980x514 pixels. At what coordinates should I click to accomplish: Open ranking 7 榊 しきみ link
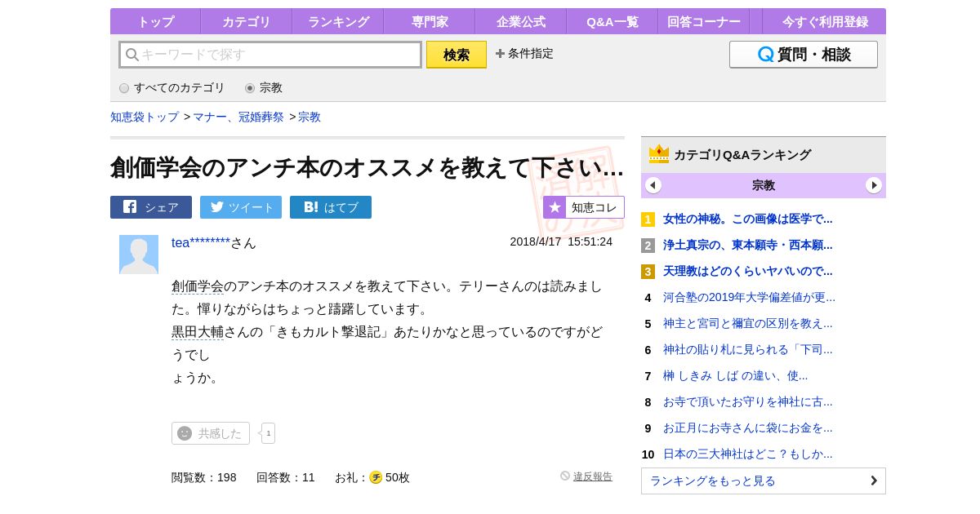[735, 375]
